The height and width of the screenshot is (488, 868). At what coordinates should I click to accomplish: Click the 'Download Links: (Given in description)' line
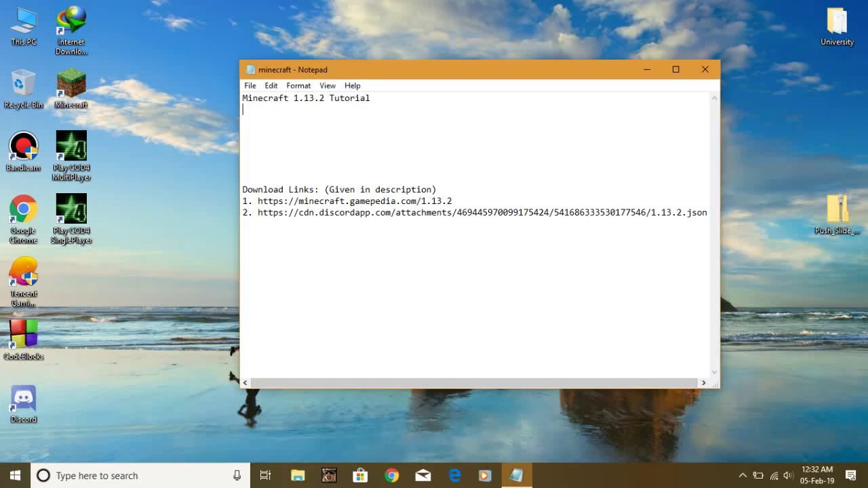[339, 190]
